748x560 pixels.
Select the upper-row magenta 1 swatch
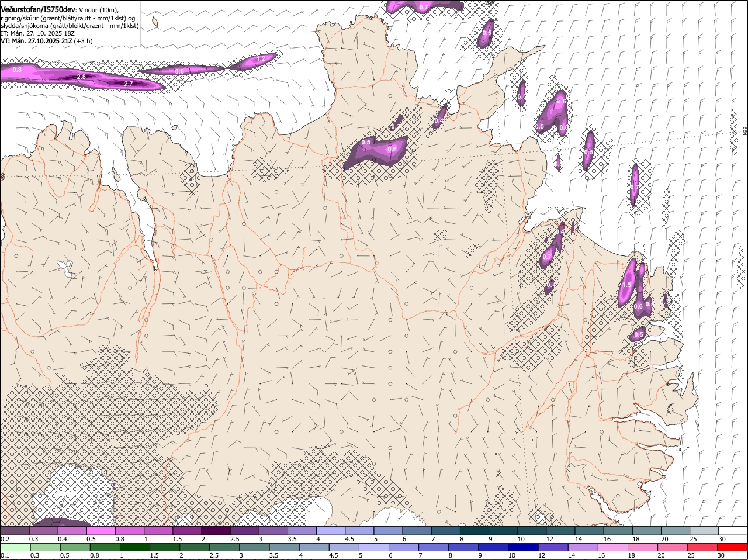tap(158, 531)
